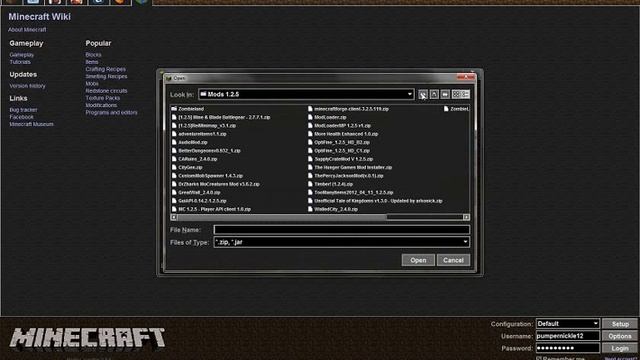The height and width of the screenshot is (360, 640).
Task: Select GuiAPI-0.14.2-1.2.5.zip
Action: (199, 201)
